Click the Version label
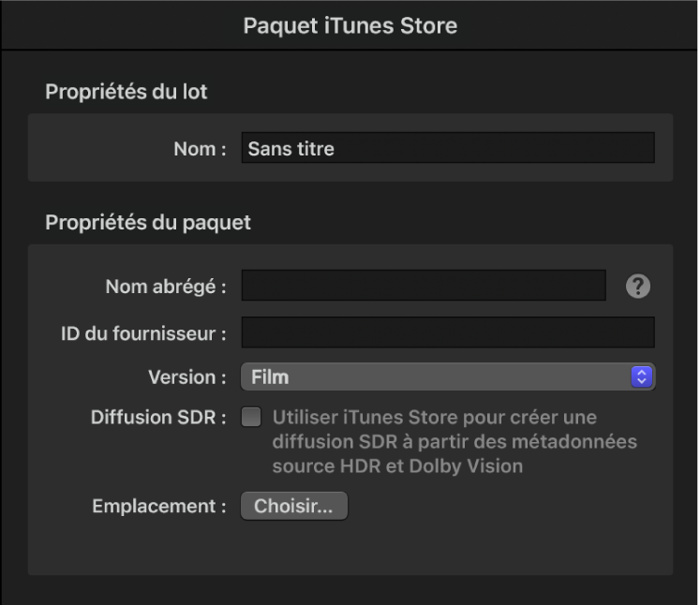This screenshot has width=700, height=605. (x=187, y=377)
